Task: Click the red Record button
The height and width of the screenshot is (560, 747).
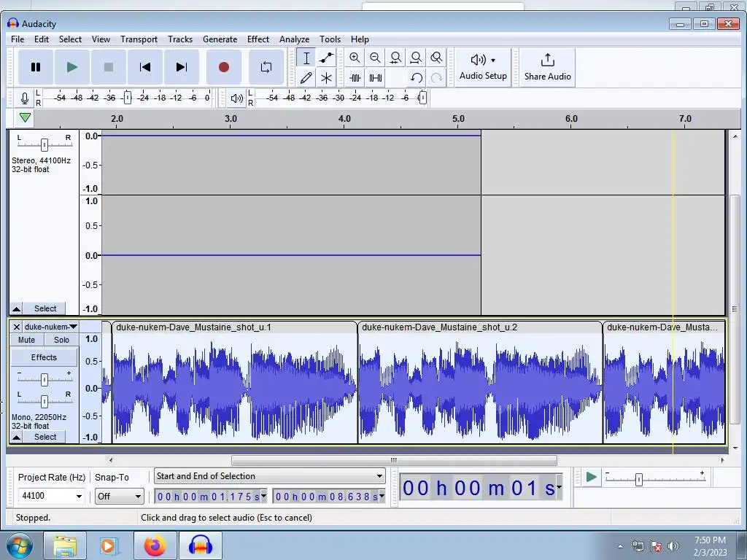Action: 223,67
